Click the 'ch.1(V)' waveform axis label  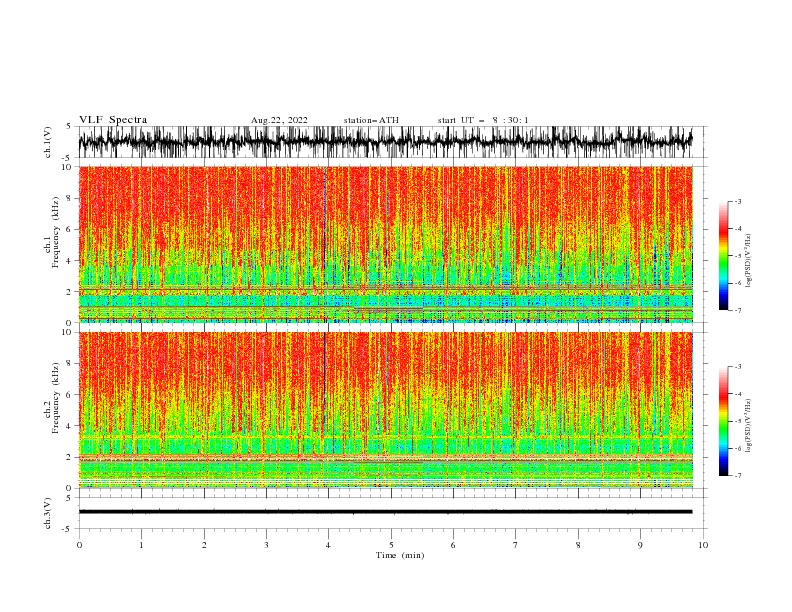tap(48, 142)
